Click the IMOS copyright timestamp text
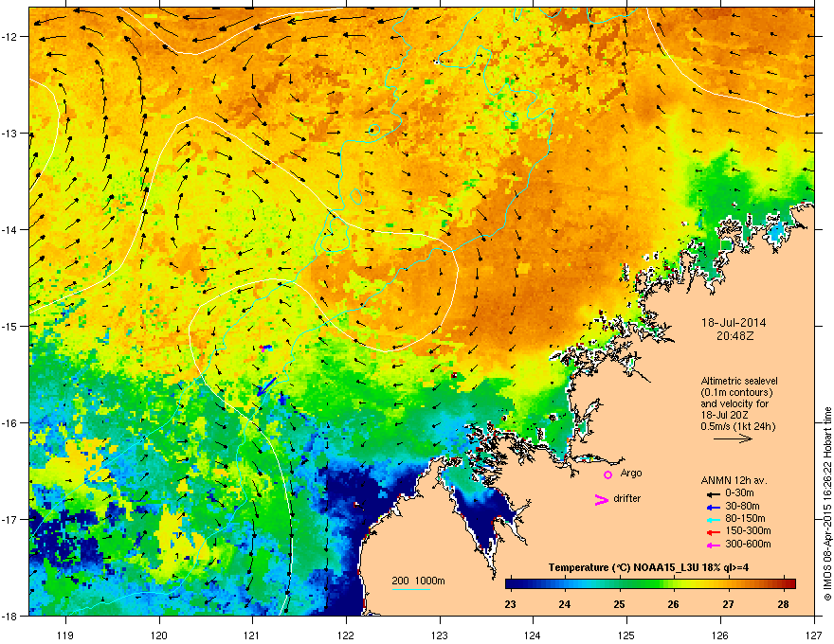The image size is (834, 644). coord(827,504)
